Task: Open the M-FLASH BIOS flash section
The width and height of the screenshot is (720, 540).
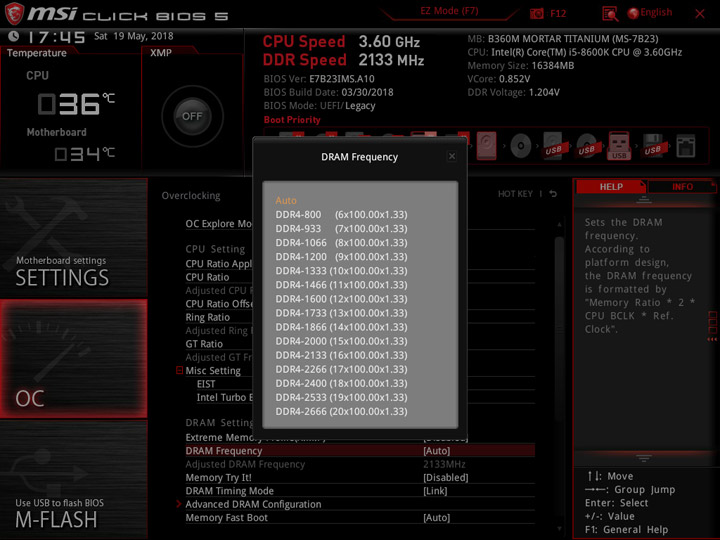Action: pyautogui.click(x=73, y=479)
